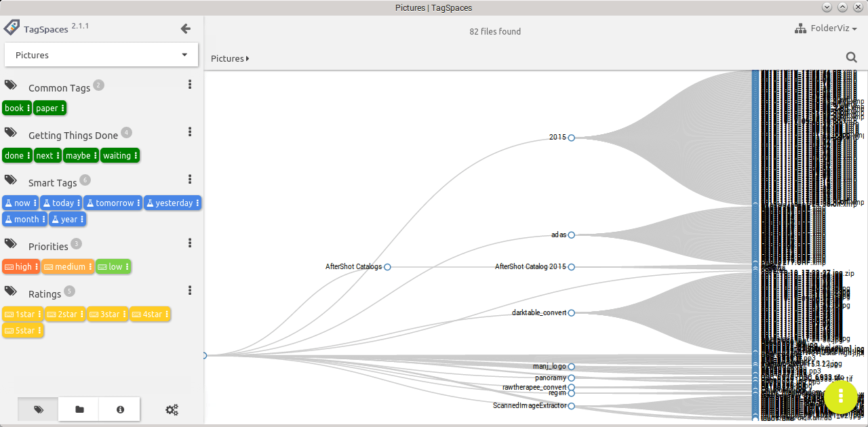The image size is (868, 427).
Task: Select the done tag
Action: (x=17, y=155)
